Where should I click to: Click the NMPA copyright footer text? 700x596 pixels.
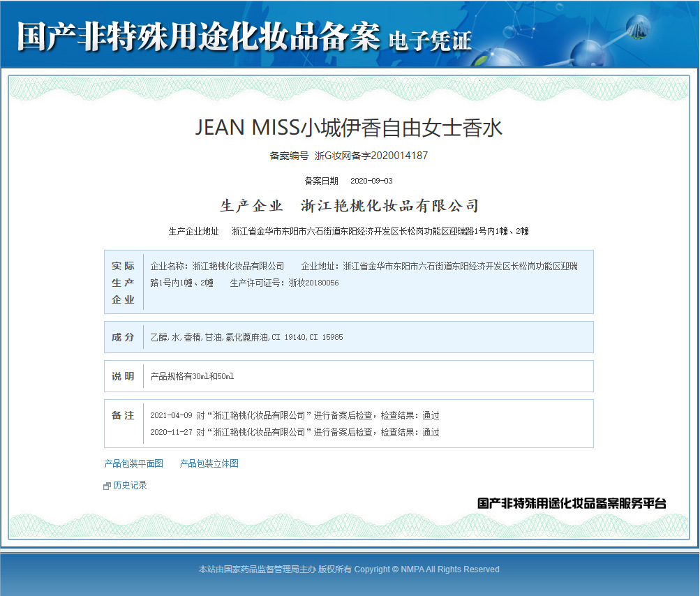[x=349, y=569]
